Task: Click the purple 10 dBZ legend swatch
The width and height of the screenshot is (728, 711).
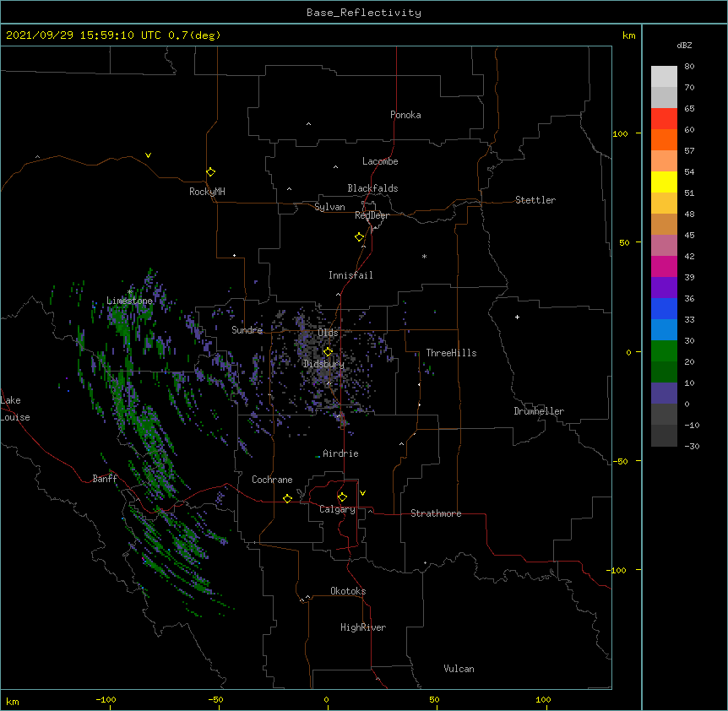Action: pos(664,393)
